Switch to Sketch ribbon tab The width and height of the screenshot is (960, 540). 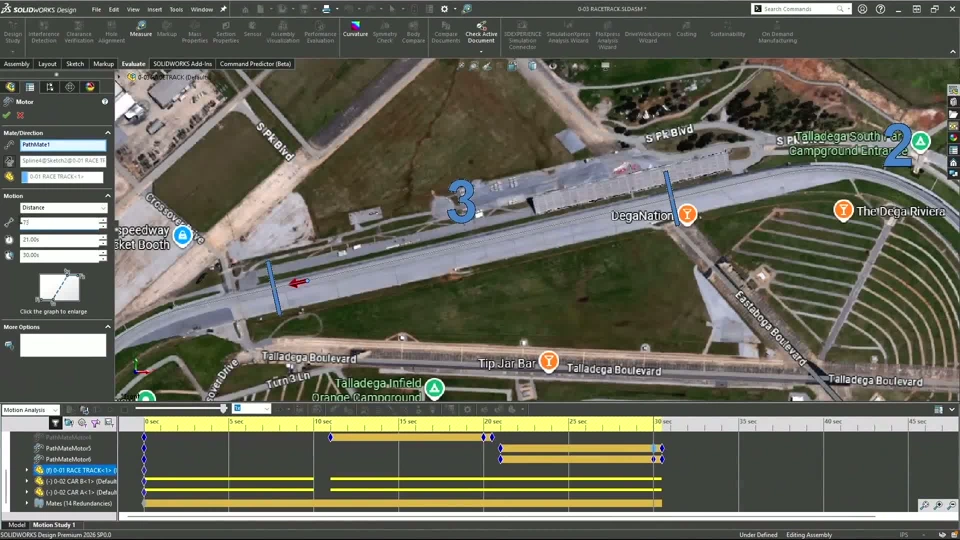click(75, 64)
